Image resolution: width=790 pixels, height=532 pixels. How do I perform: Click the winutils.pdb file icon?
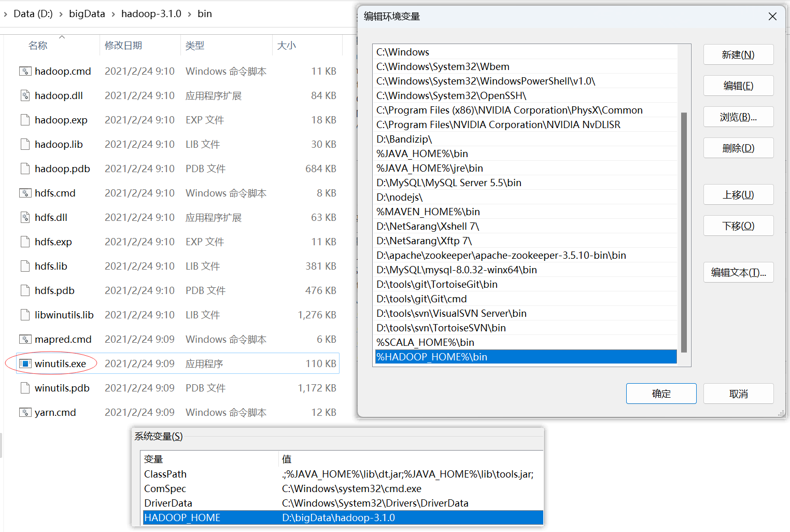(25, 388)
